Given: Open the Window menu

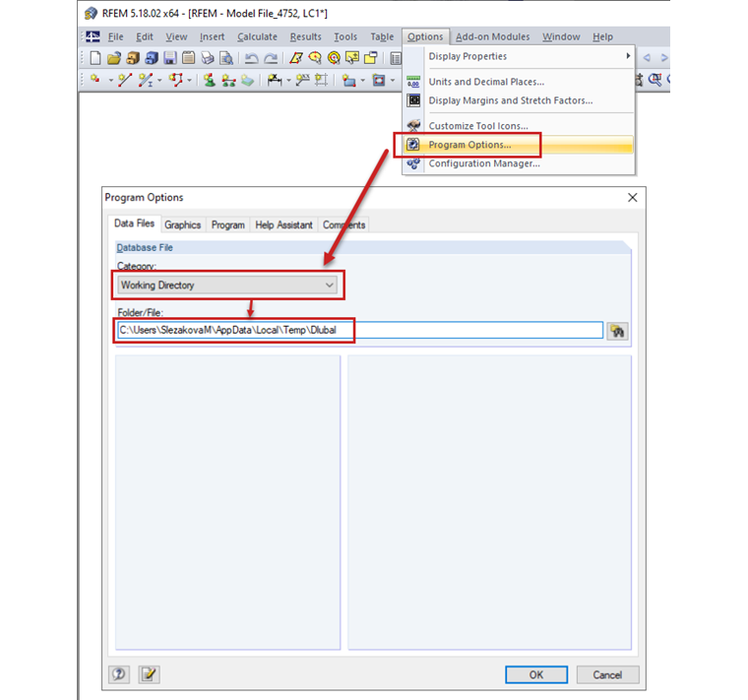Looking at the screenshot, I should (561, 36).
